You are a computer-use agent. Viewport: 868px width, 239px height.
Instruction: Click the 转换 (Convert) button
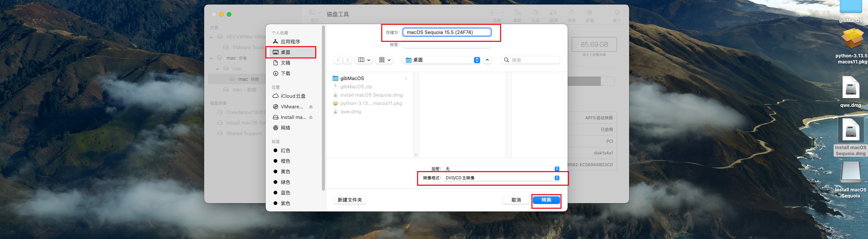coord(546,200)
